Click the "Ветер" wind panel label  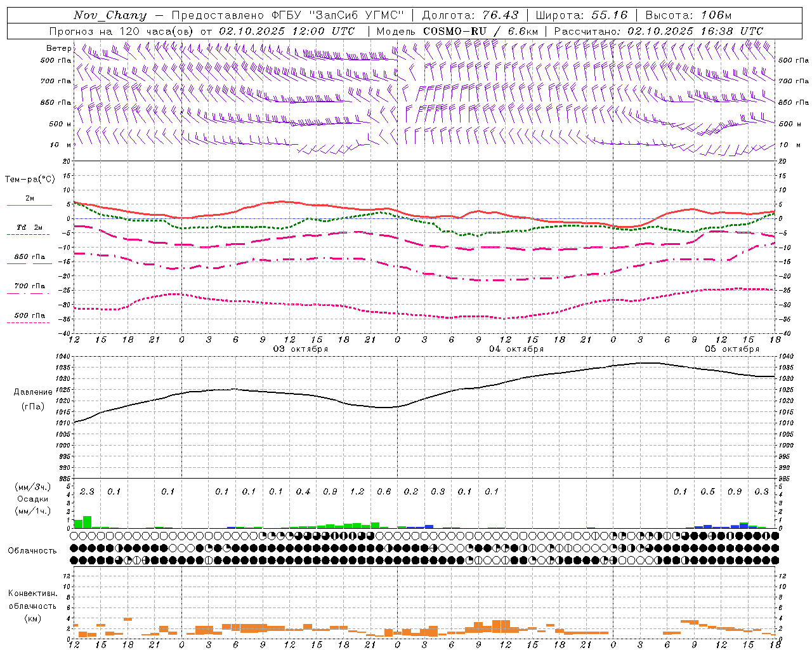point(58,48)
